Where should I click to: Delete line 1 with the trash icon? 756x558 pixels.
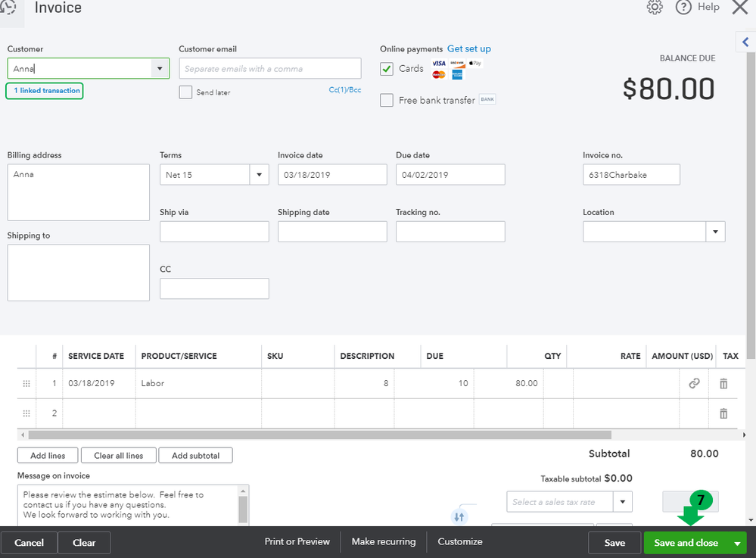coord(723,384)
